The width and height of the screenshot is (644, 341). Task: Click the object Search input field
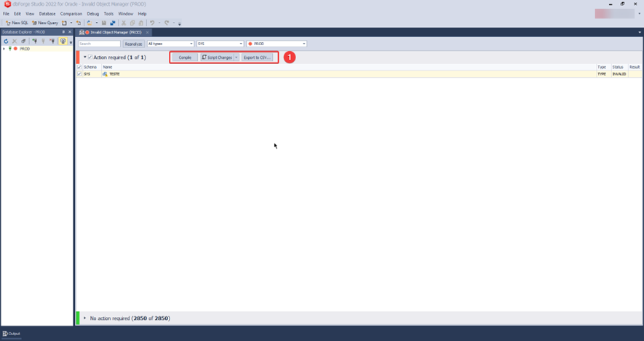(x=99, y=44)
